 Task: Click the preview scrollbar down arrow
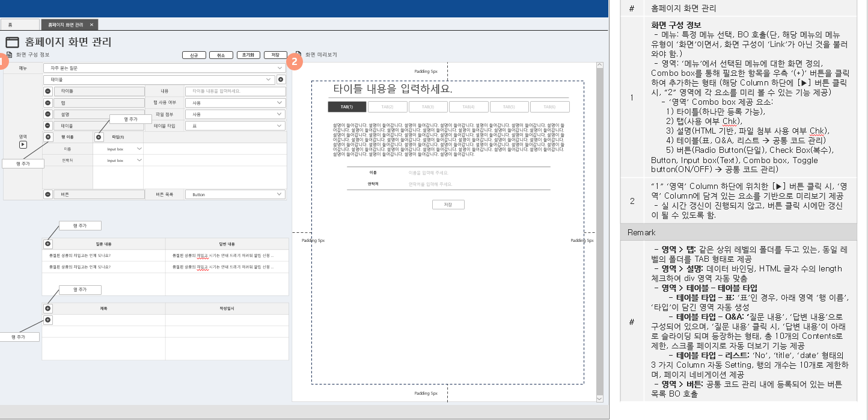[x=599, y=398]
